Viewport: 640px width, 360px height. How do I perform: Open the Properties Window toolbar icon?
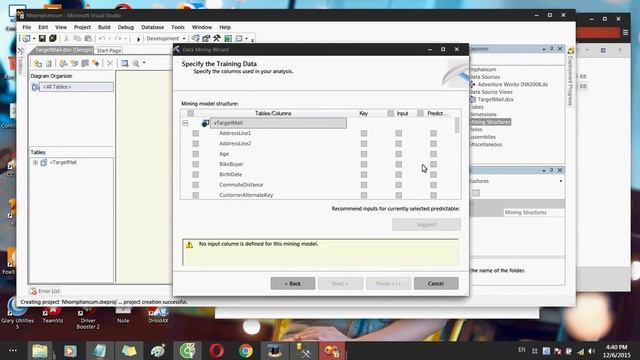click(x=206, y=38)
